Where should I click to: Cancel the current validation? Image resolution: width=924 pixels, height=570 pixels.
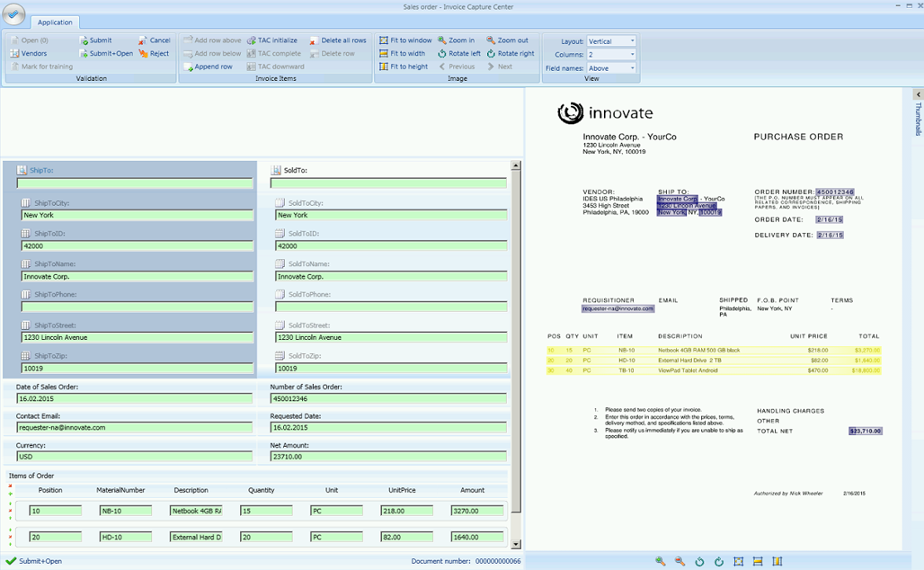tap(155, 40)
